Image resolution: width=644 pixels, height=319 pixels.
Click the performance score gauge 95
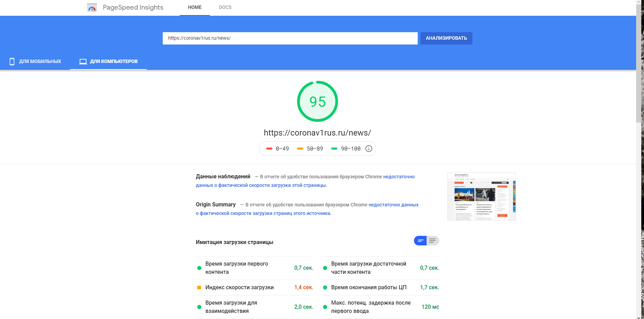point(318,101)
